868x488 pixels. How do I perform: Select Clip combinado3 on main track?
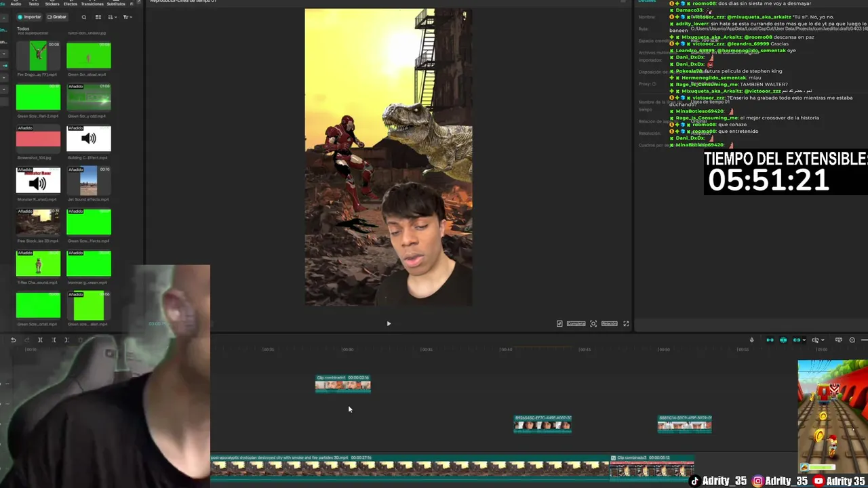(652, 467)
